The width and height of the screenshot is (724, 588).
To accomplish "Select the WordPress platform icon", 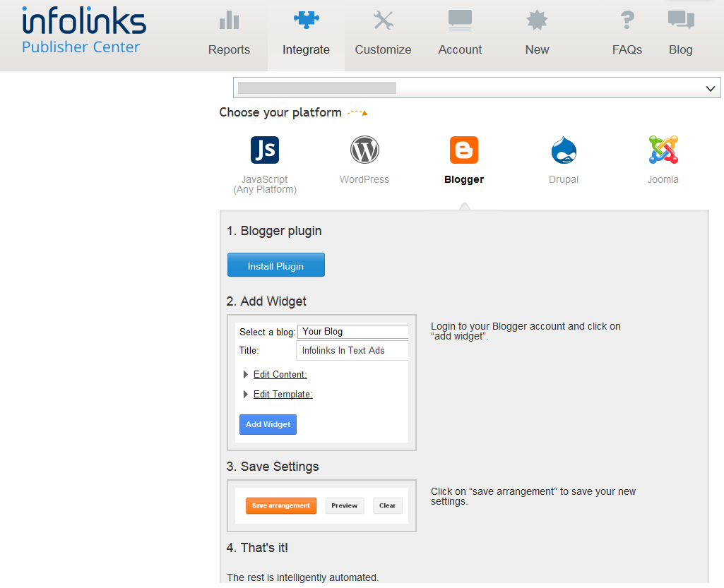I will [x=364, y=150].
